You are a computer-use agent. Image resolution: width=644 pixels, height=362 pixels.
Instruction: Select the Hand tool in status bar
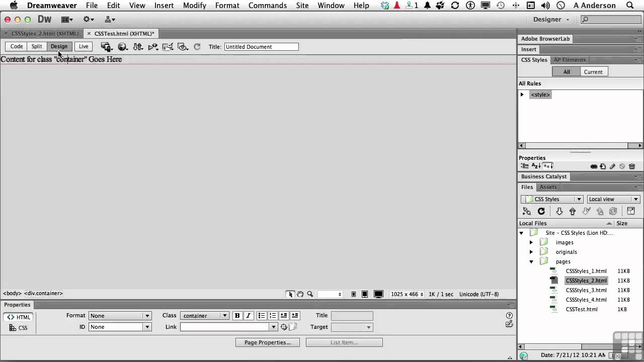[300, 294]
